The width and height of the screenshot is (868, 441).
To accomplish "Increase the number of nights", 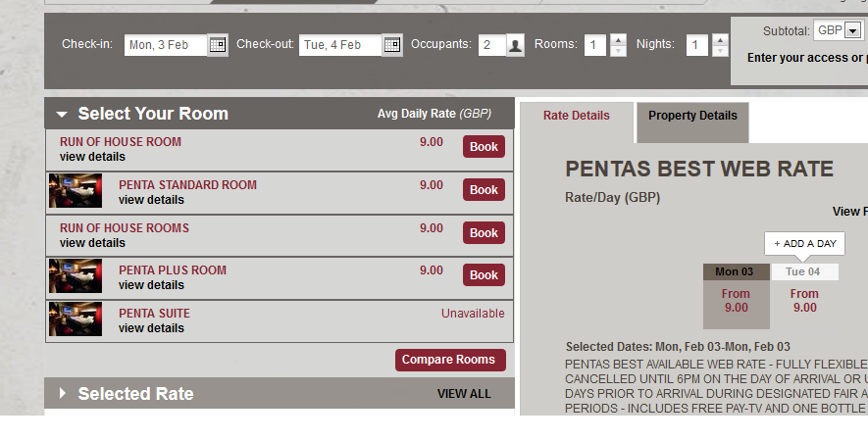I will point(720,39).
